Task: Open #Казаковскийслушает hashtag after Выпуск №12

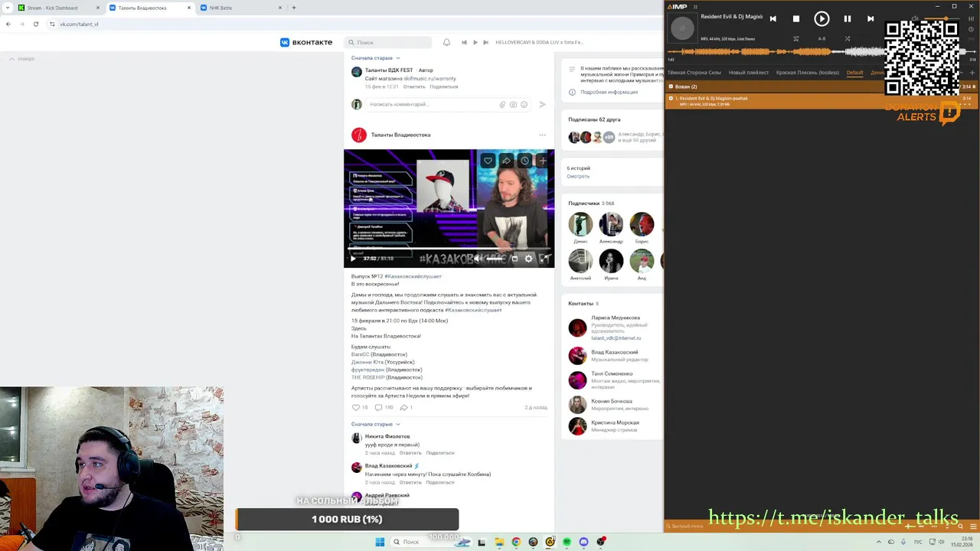Action: [x=413, y=276]
